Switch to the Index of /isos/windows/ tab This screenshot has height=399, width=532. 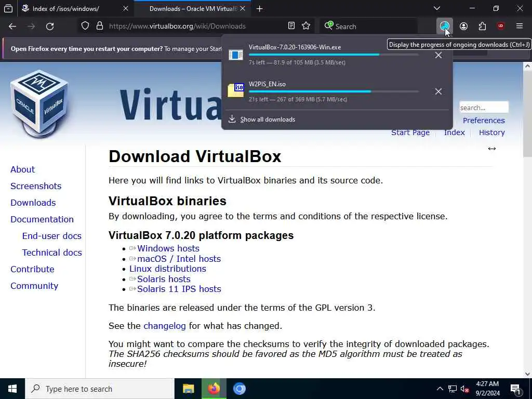[66, 9]
